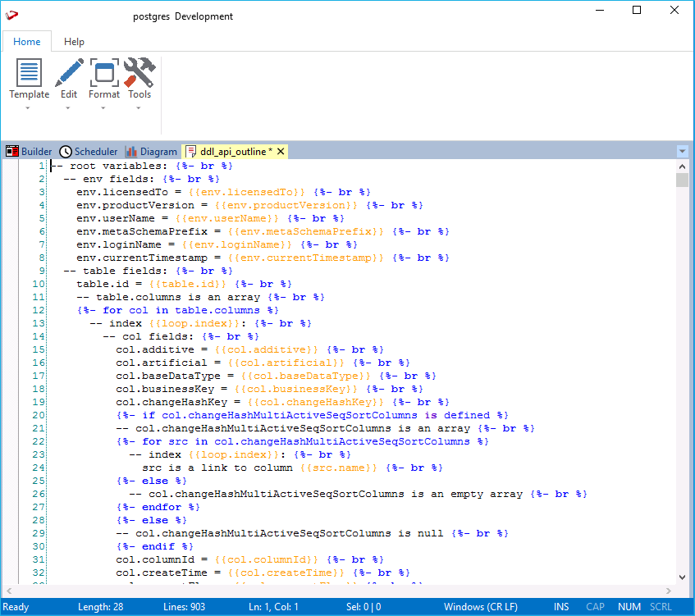
Task: Open the Tools hammer and wrench icon
Action: click(x=139, y=73)
